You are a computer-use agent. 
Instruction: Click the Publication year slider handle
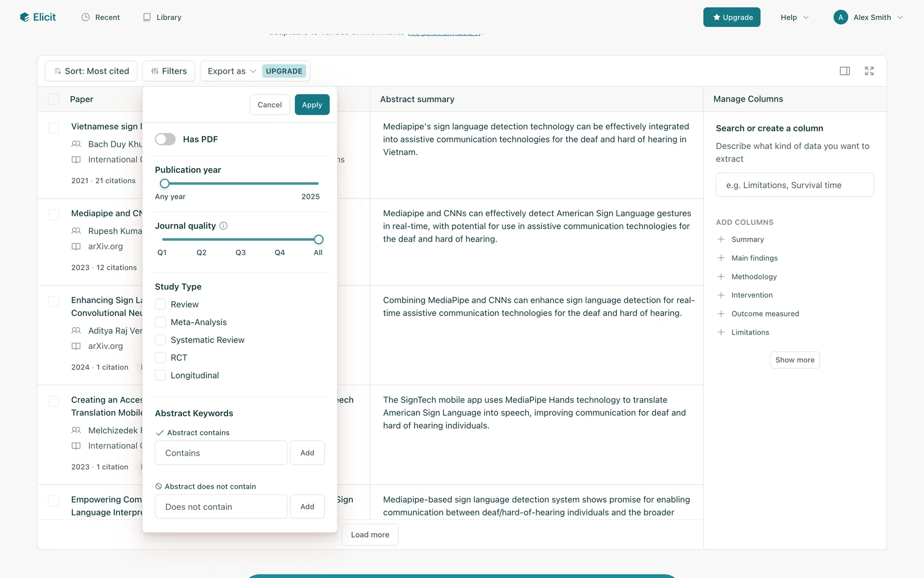click(165, 184)
